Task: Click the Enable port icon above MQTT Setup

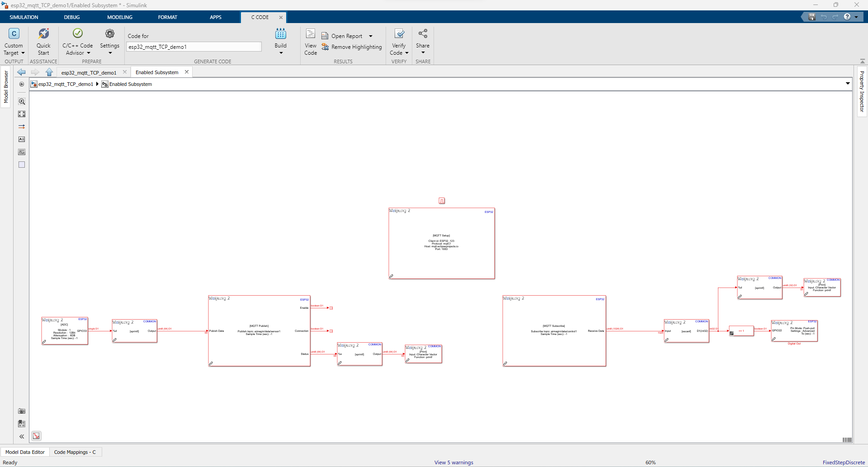Action: [x=442, y=201]
